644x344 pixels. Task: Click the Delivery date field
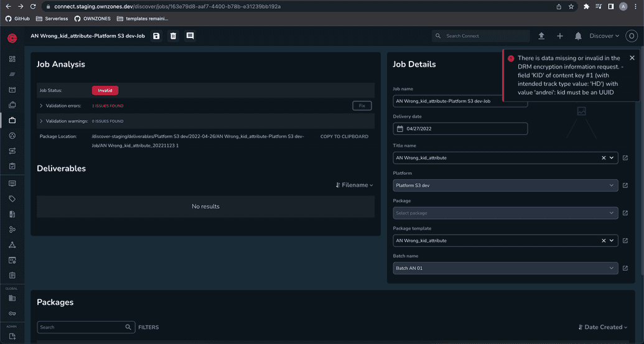[x=460, y=129]
